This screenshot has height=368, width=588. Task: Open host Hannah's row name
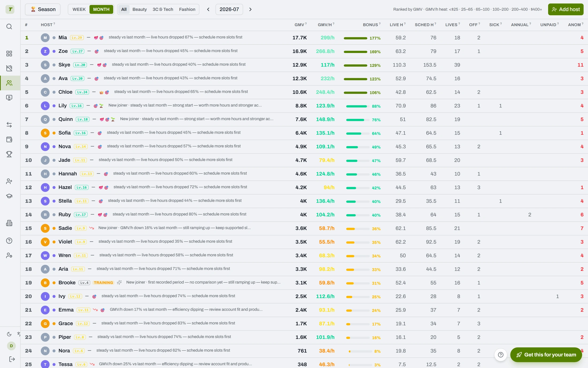68,174
